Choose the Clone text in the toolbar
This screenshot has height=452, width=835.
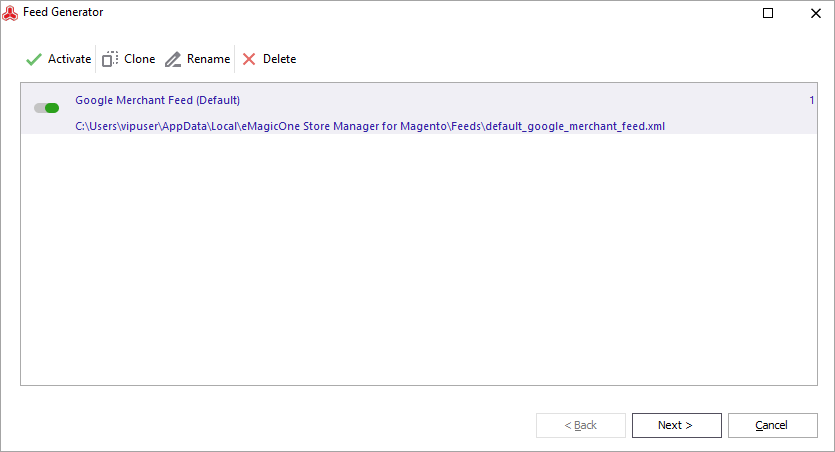point(139,59)
